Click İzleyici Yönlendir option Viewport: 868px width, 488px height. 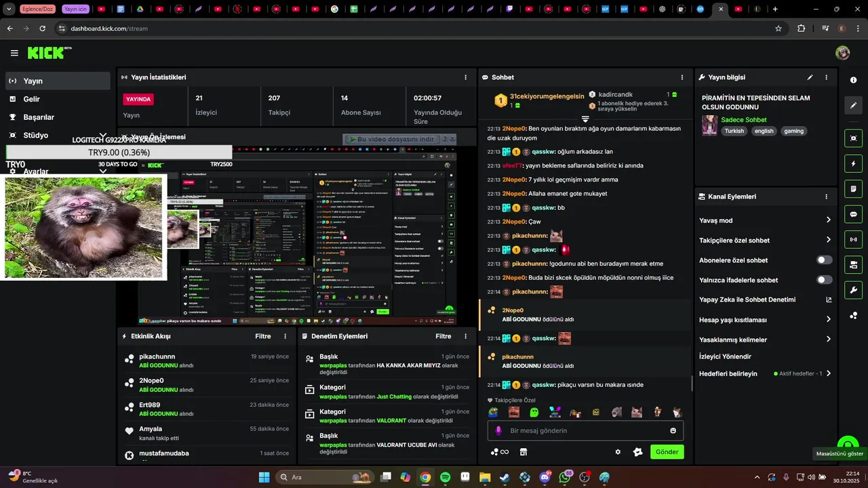click(725, 357)
